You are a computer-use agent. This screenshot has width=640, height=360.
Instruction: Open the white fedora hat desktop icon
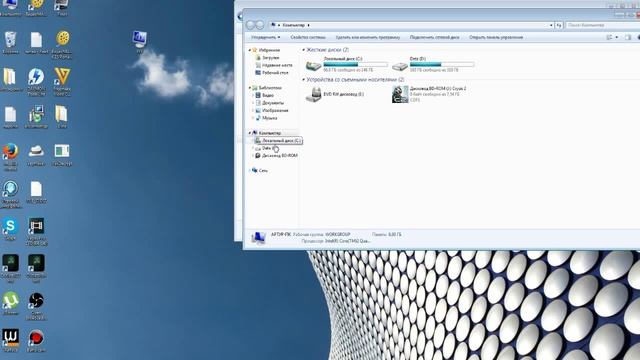(x=36, y=154)
